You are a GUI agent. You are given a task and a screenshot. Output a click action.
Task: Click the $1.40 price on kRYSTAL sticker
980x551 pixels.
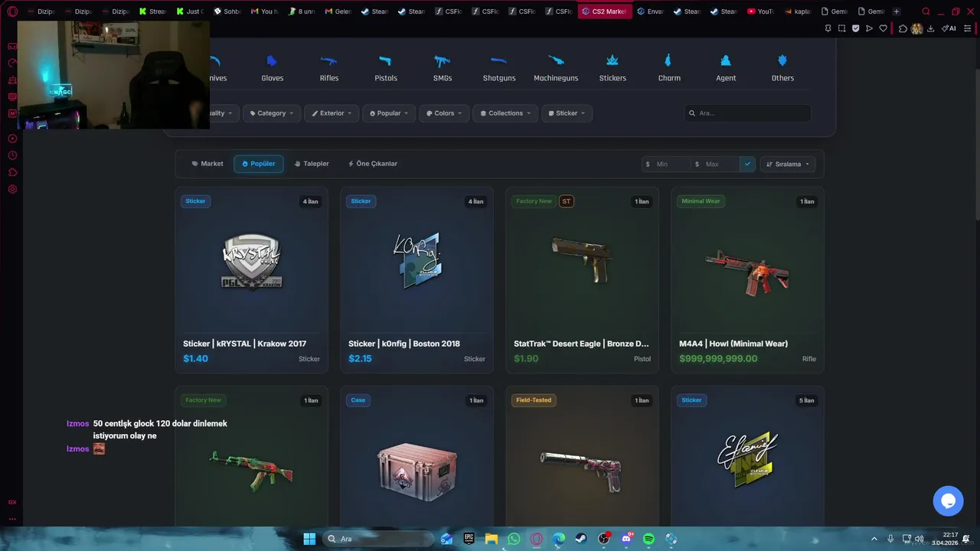coord(195,359)
